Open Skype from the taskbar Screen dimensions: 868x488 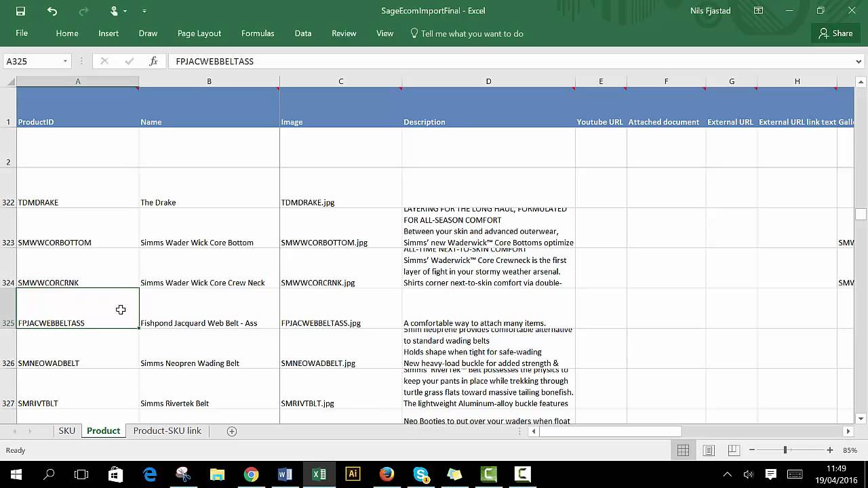coord(421,474)
